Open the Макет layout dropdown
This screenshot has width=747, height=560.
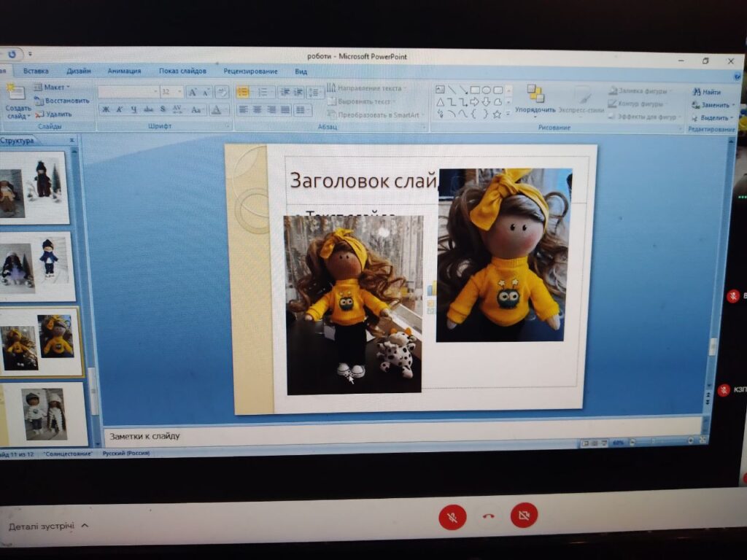tap(52, 87)
